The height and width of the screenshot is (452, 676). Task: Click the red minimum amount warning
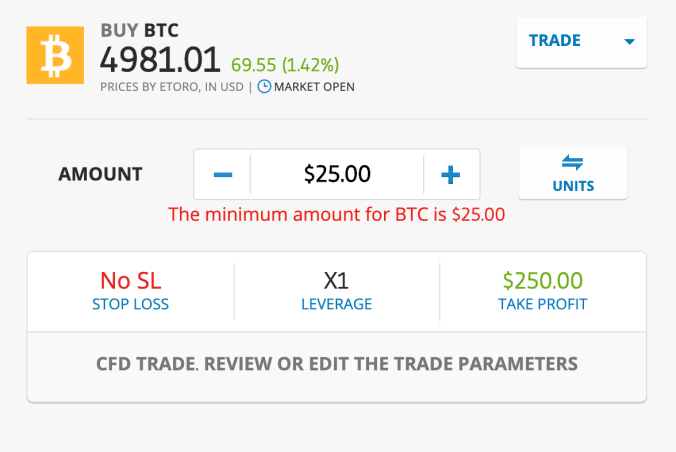point(337,214)
